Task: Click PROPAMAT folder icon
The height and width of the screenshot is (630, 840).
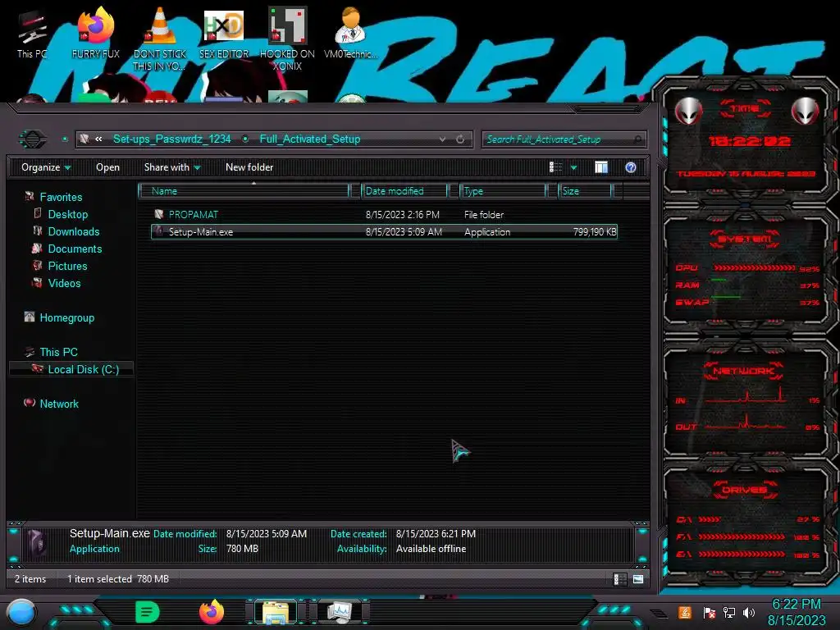Action: [159, 214]
